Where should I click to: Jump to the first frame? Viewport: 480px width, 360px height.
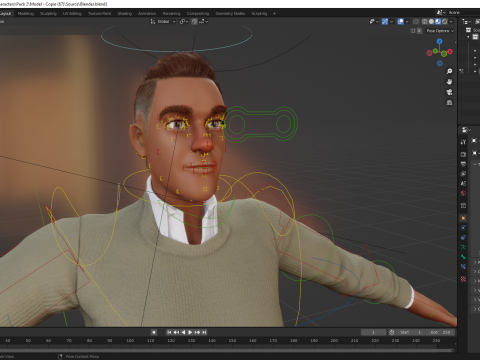[x=169, y=332]
